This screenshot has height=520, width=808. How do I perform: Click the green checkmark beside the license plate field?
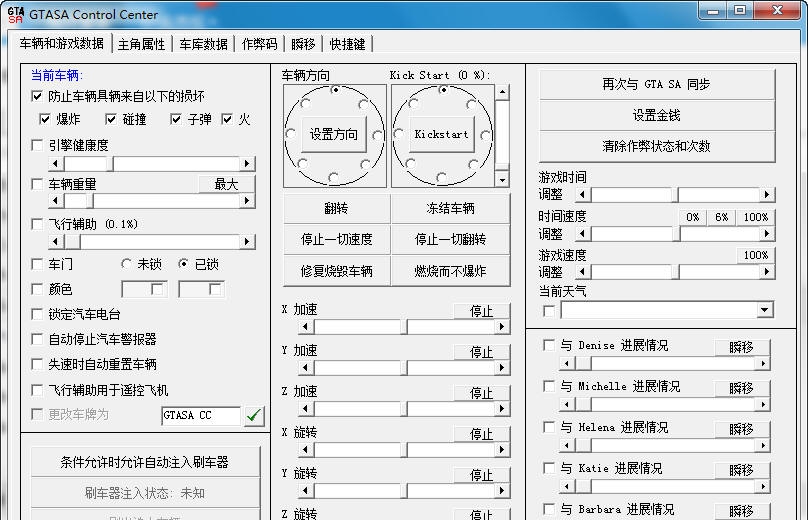pos(253,415)
